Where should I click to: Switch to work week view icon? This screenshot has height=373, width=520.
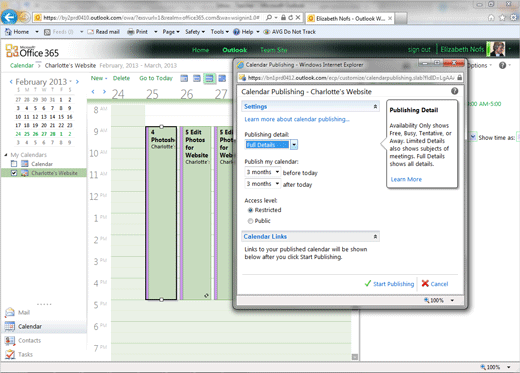point(197,78)
